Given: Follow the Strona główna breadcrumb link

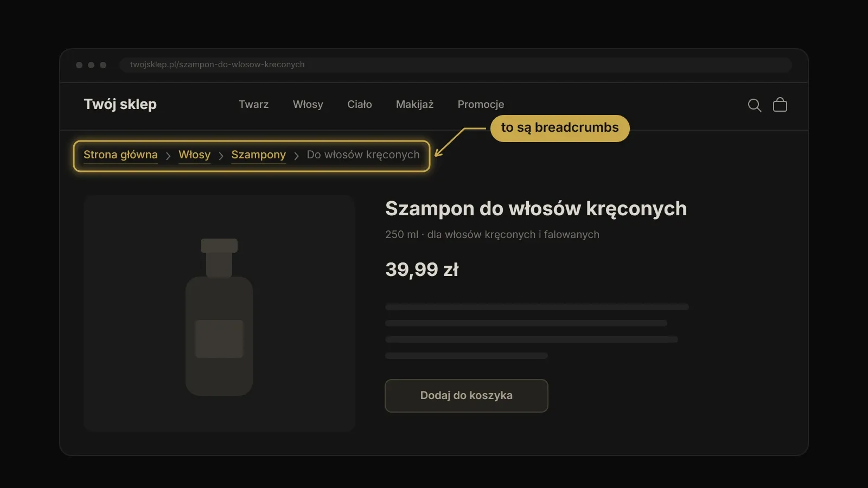Looking at the screenshot, I should [120, 155].
